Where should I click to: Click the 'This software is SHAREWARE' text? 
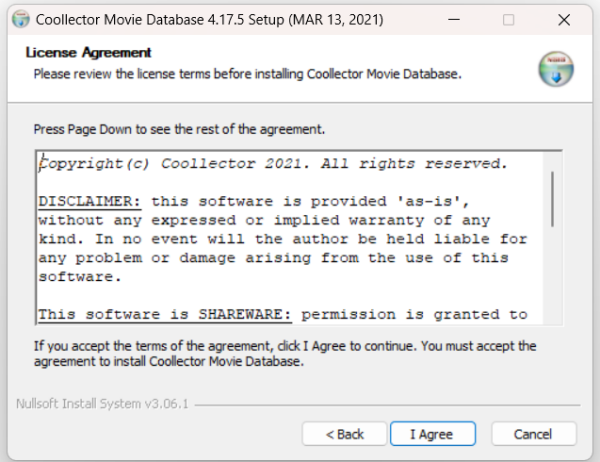(x=165, y=315)
